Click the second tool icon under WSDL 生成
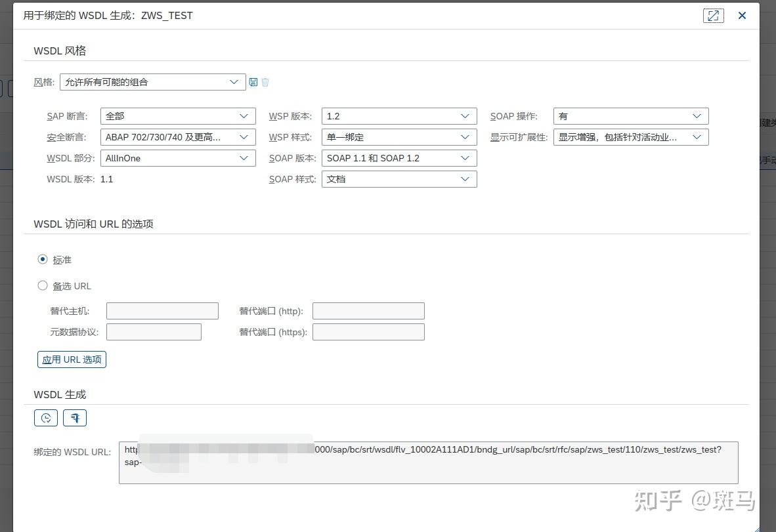This screenshot has height=532, width=776. point(74,417)
